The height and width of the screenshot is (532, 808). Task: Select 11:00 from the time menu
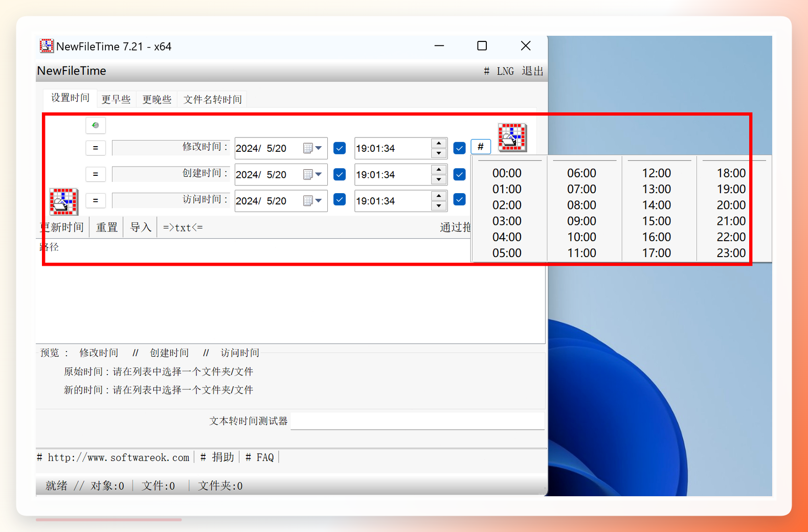point(581,253)
